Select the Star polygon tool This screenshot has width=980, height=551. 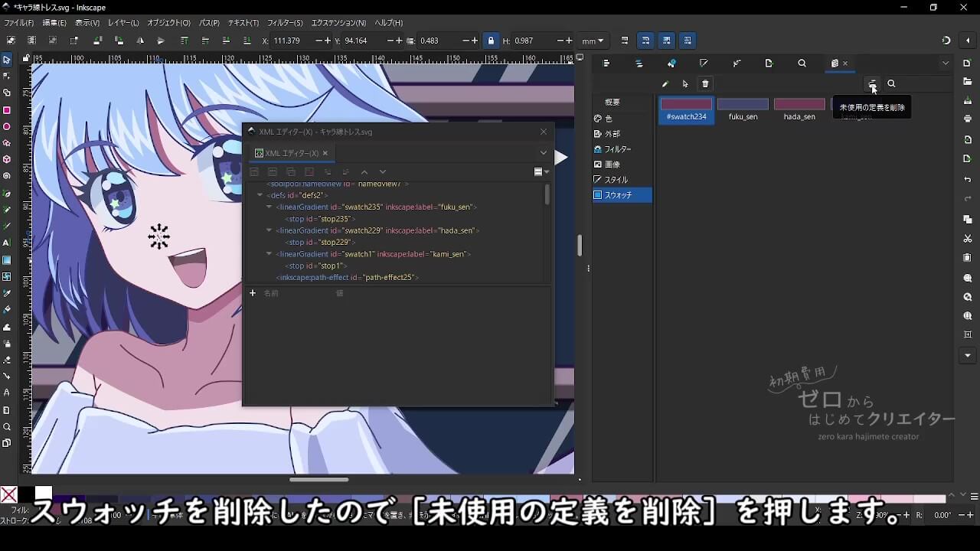(7, 143)
